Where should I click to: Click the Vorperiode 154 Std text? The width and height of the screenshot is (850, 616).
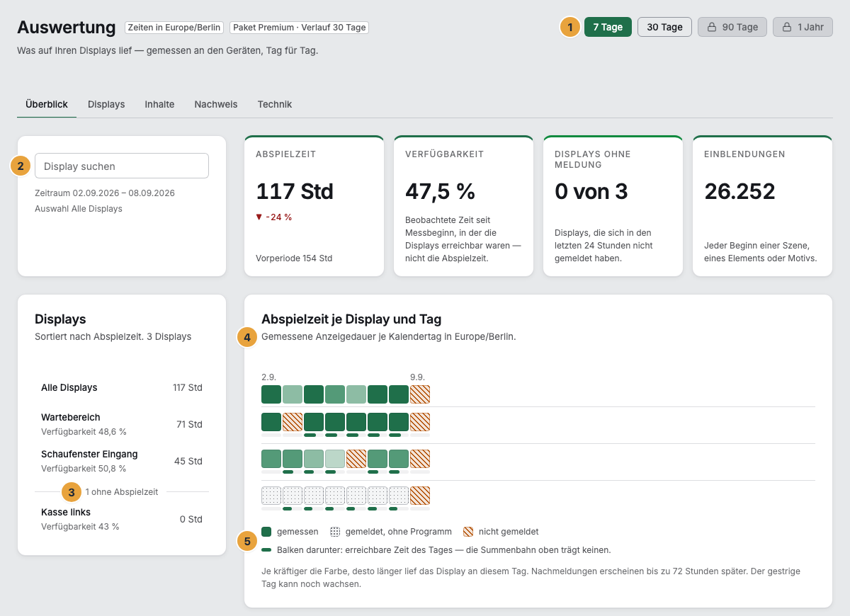pos(294,258)
